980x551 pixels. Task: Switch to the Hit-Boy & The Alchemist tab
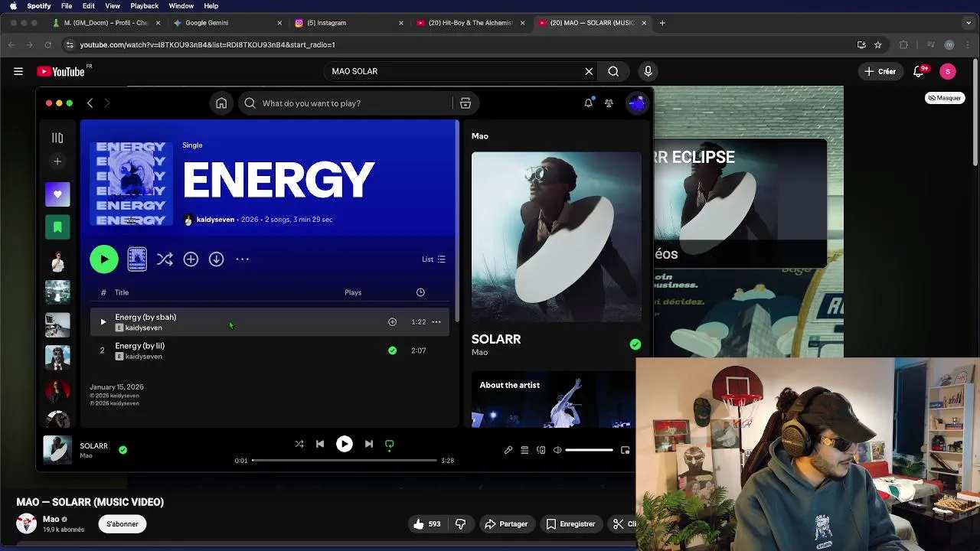click(x=471, y=23)
